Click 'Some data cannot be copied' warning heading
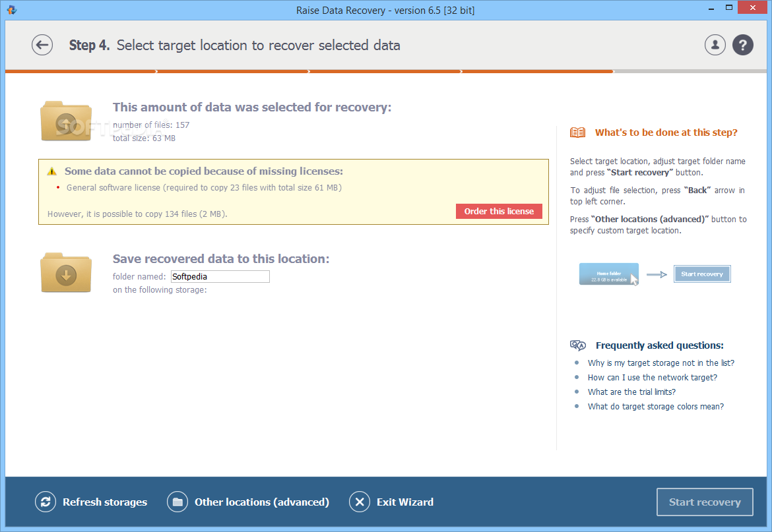This screenshot has width=772, height=532. coord(204,171)
